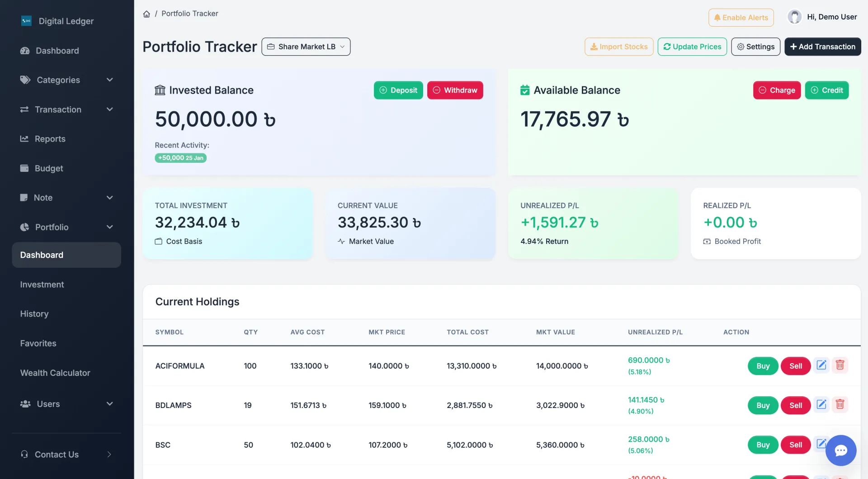
Task: Click the SYMBOL column header
Action: pyautogui.click(x=170, y=332)
